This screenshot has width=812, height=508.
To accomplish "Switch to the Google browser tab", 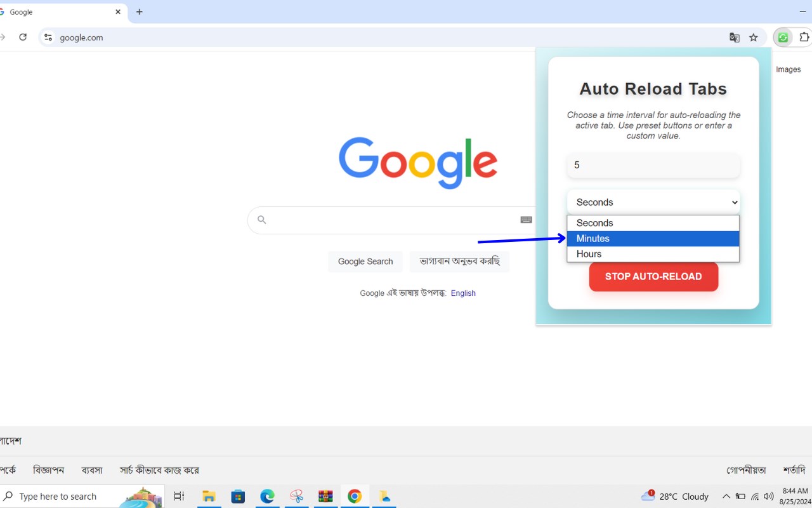I will tap(60, 12).
